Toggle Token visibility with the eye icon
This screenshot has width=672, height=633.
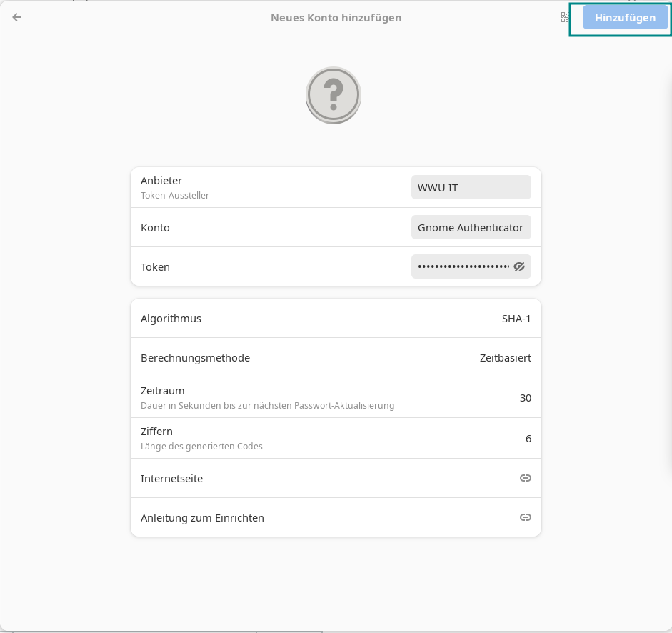(x=519, y=266)
